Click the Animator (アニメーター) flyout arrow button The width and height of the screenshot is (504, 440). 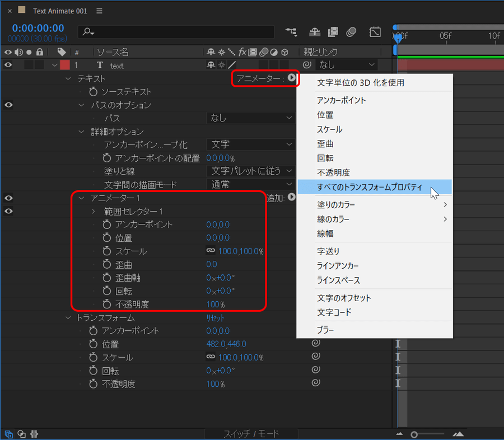click(x=292, y=78)
